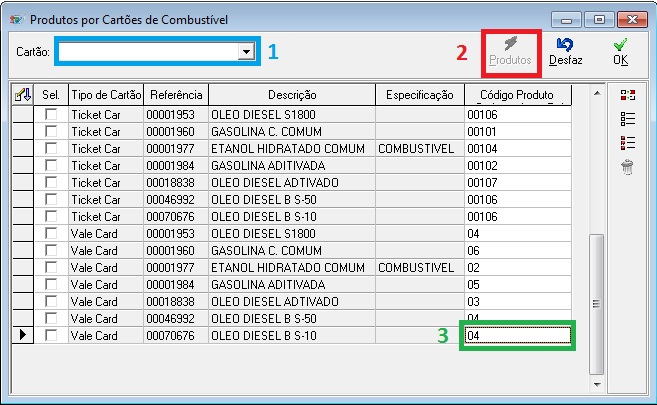Click the red checklist deselect icon
The height and width of the screenshot is (405, 657).
pos(627,143)
